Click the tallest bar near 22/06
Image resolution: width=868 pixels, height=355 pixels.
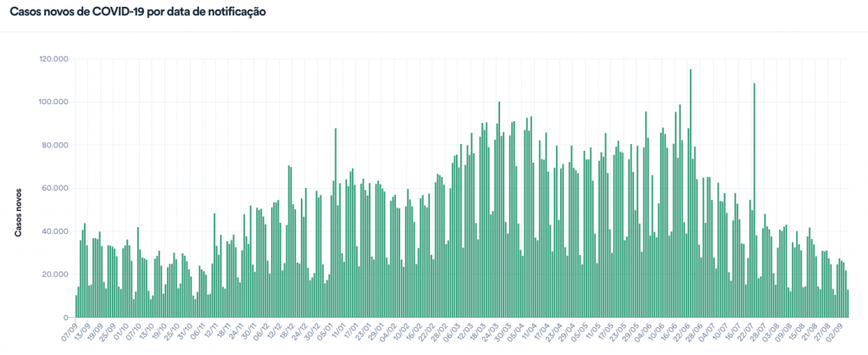[691, 193]
